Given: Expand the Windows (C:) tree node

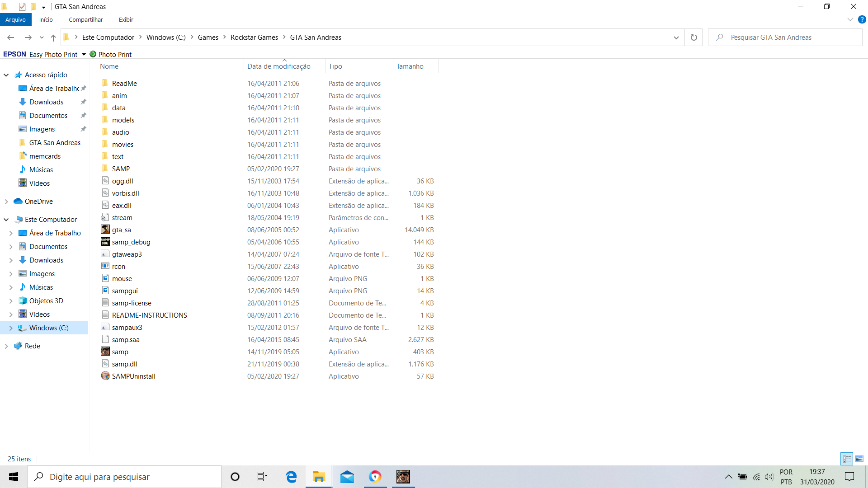Looking at the screenshot, I should 11,328.
